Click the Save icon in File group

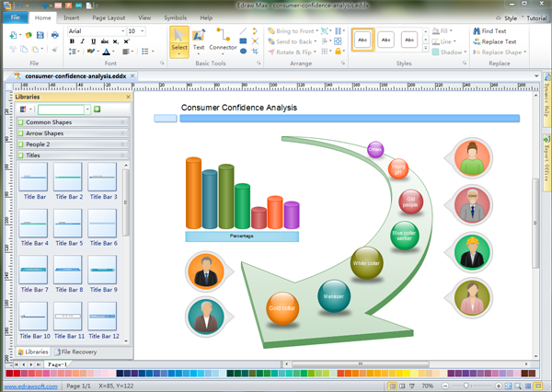pyautogui.click(x=40, y=35)
